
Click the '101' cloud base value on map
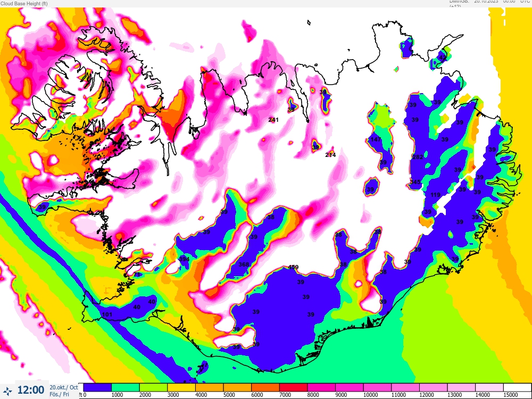pyautogui.click(x=107, y=314)
